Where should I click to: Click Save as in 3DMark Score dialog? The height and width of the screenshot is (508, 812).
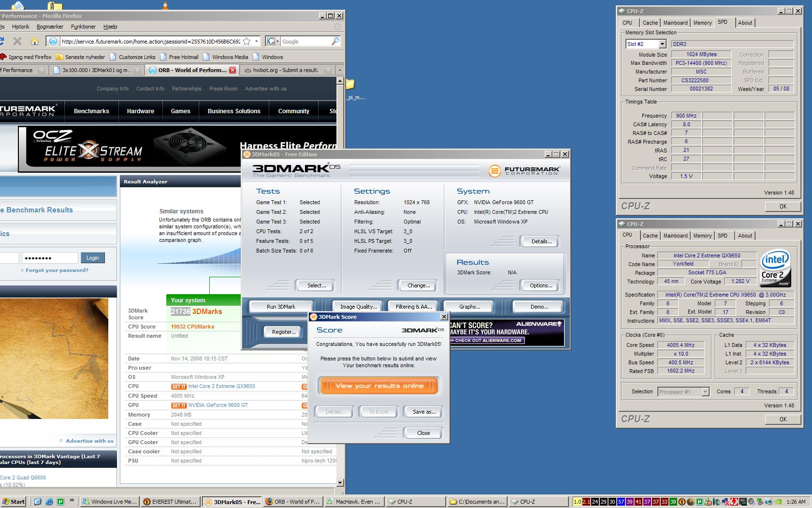424,412
